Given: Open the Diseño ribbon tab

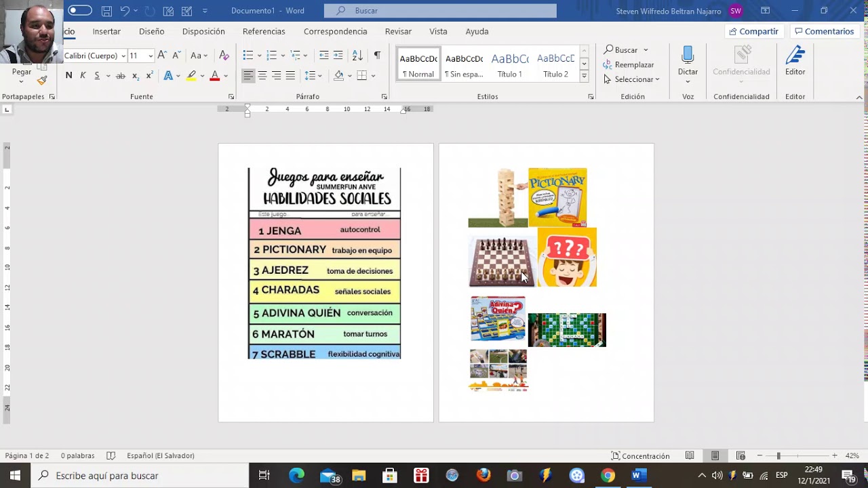Looking at the screenshot, I should [x=151, y=31].
